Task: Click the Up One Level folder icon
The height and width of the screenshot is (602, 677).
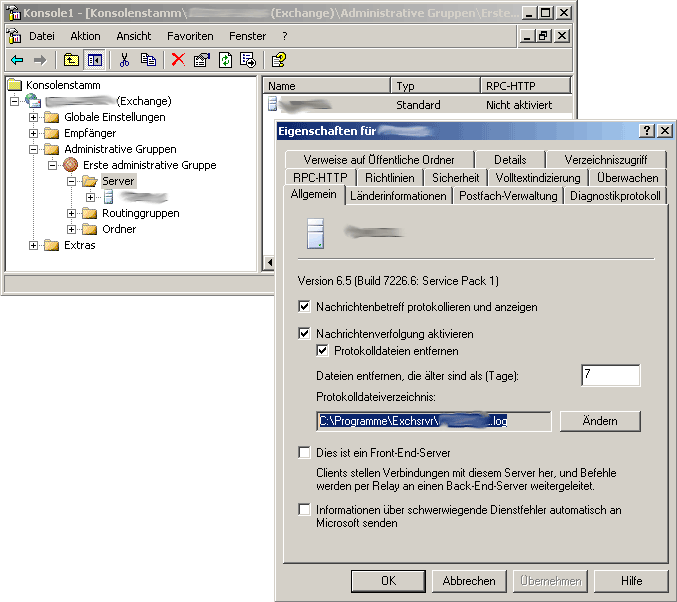Action: [x=71, y=60]
